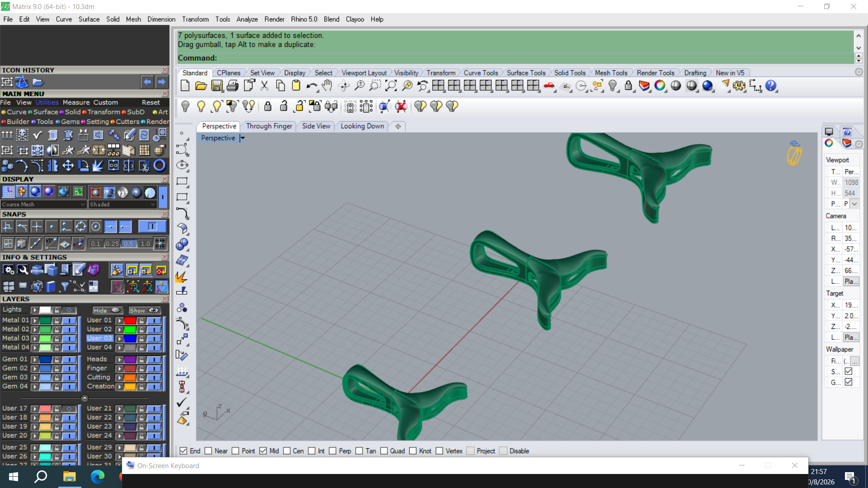Open the Curve Tools toolbar tab
Image resolution: width=868 pixels, height=488 pixels.
[x=481, y=73]
